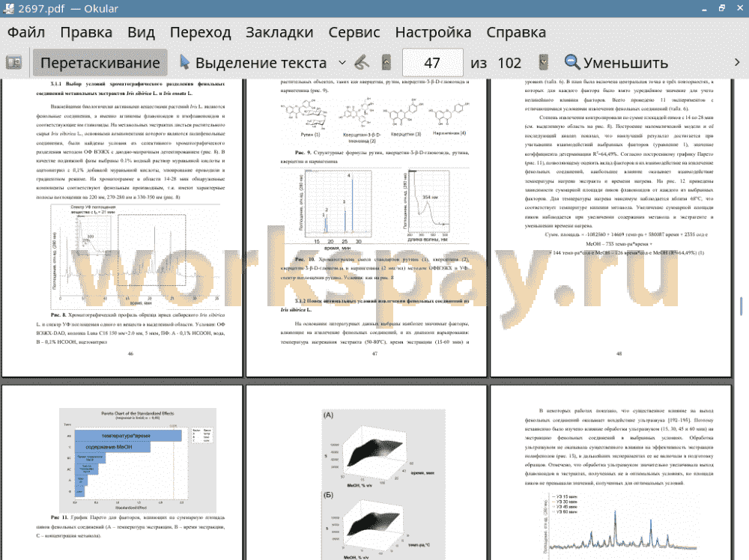This screenshot has width=749, height=560.
Task: Click the document title 2697.pdf — Okular
Action: 68,8
